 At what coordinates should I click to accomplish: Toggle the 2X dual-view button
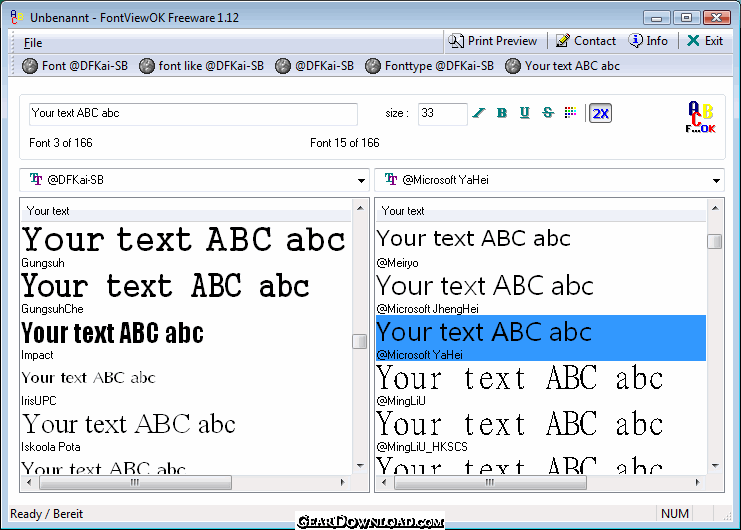(600, 113)
